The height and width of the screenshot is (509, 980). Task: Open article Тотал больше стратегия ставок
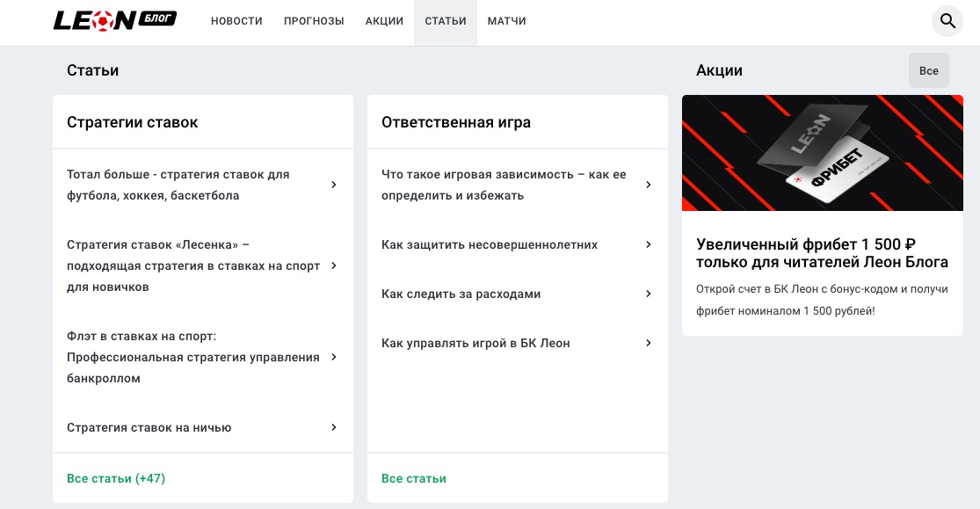click(x=178, y=185)
